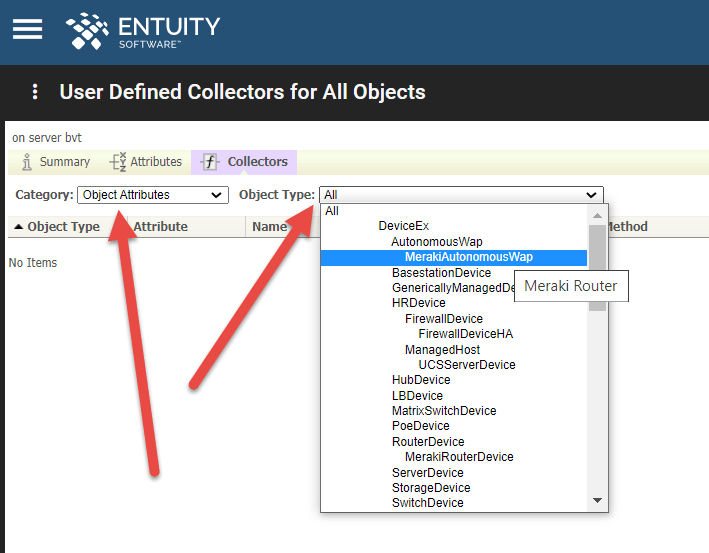Screen dimensions: 709x553
Task: Click the dropdown list scrollbar thumb
Action: point(597,268)
